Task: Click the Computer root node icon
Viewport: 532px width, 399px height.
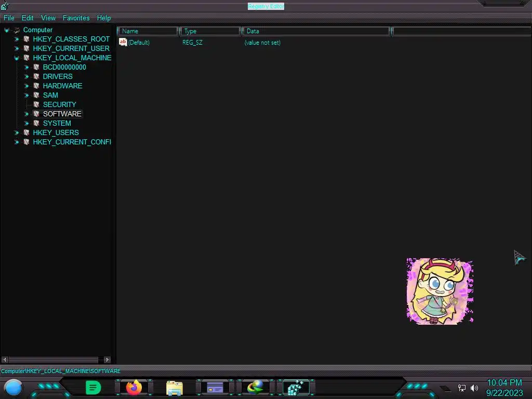Action: tap(17, 30)
